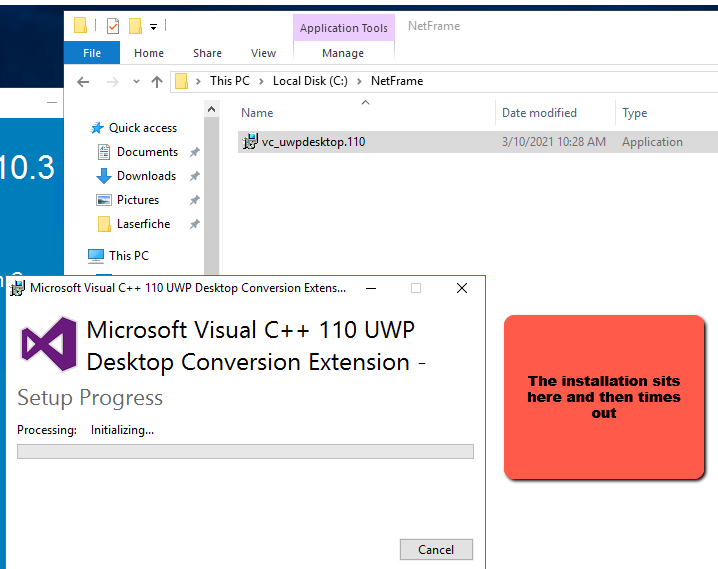Minimize the Visual C++ setup dialog
Image resolution: width=718 pixels, height=569 pixels.
point(371,288)
